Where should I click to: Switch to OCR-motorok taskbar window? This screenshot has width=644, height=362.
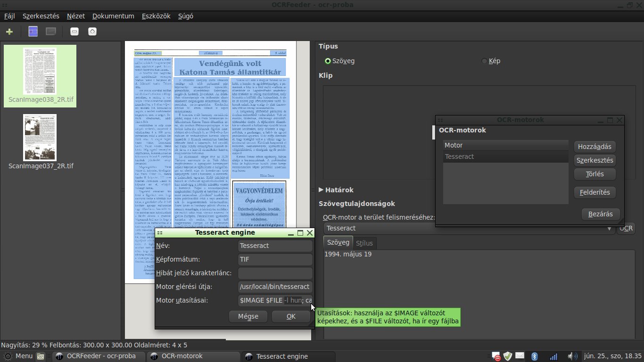pos(193,356)
